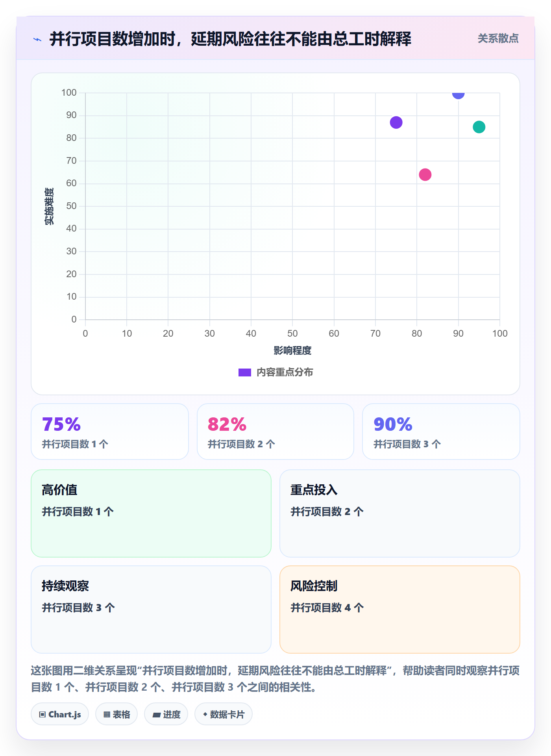Click the 82% stat value
Screen dimensions: 551x756
click(x=227, y=424)
